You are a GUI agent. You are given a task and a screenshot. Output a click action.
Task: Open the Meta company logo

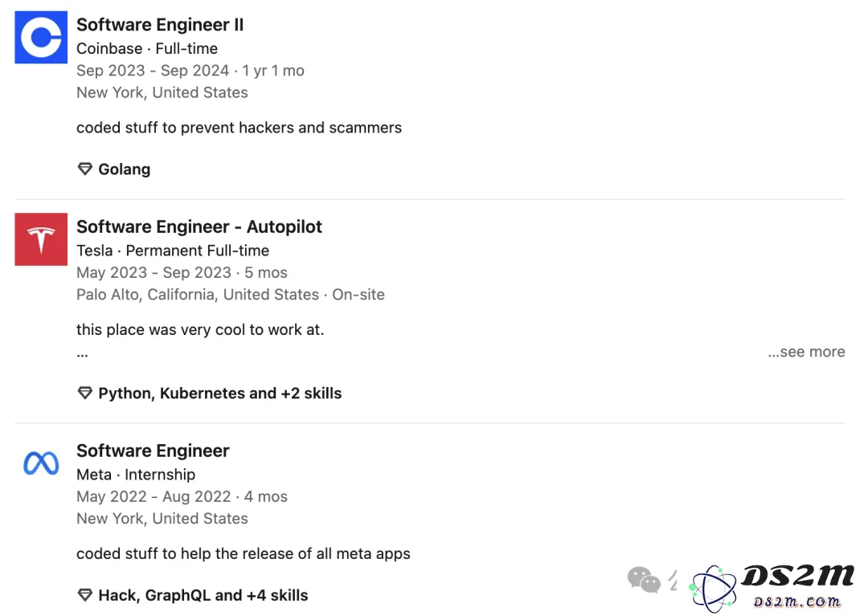point(41,463)
